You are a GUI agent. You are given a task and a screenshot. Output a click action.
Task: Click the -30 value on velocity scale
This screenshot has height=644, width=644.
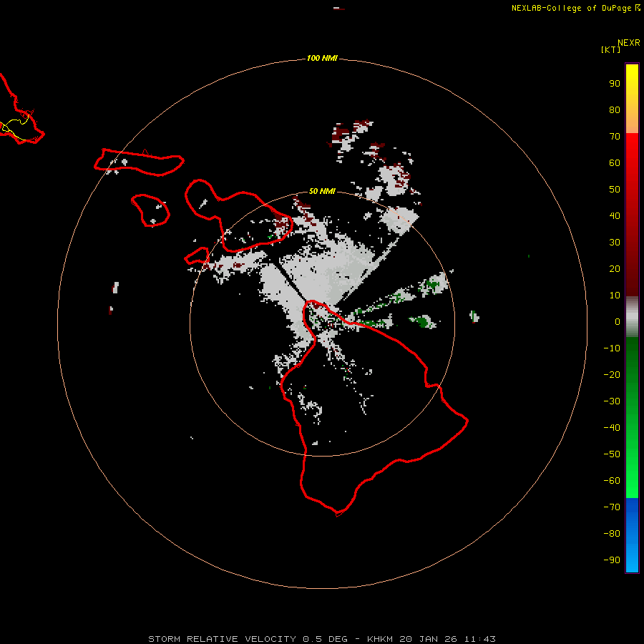coord(612,401)
